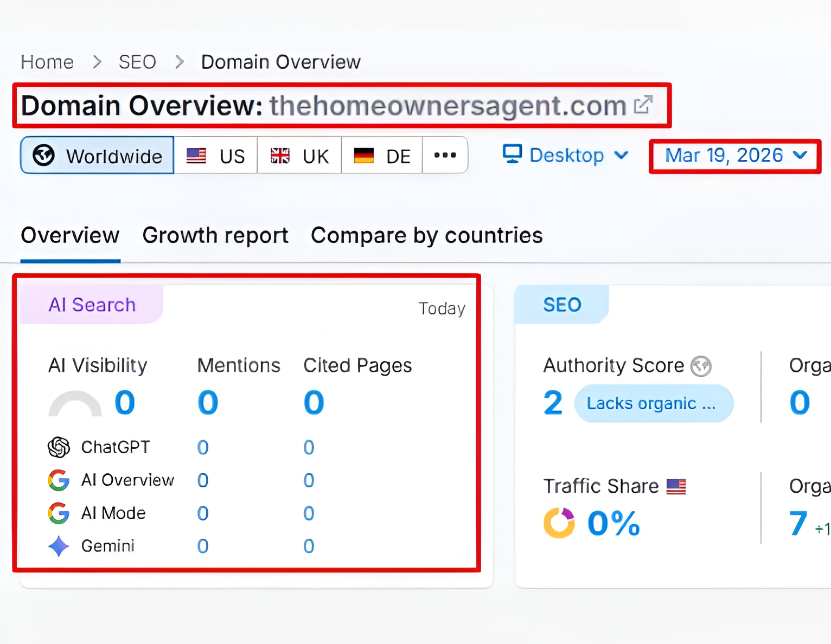Click the Today label in AI Search

click(442, 308)
